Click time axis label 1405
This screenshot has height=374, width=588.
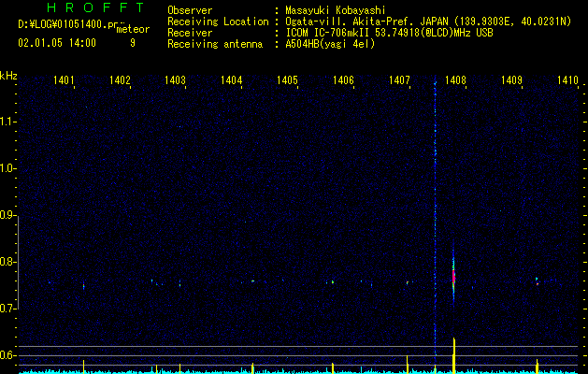tap(287, 79)
